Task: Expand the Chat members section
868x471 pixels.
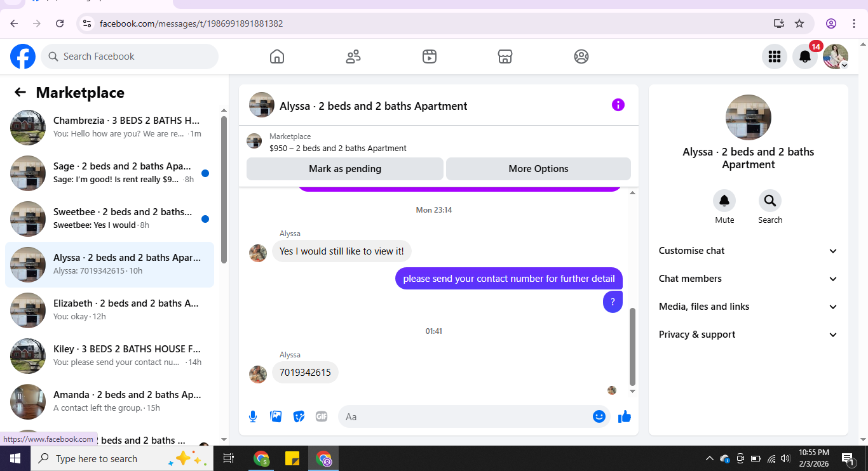Action: click(749, 279)
